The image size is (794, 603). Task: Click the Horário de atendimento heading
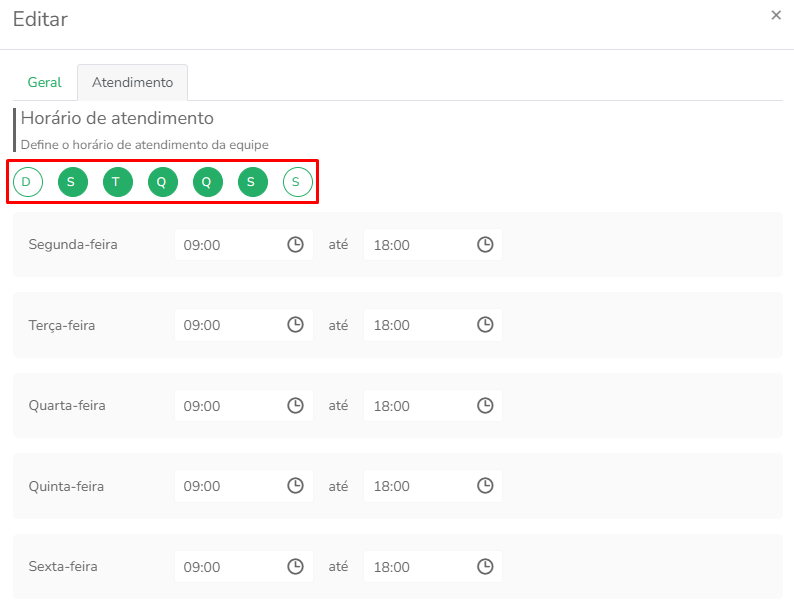pyautogui.click(x=117, y=118)
